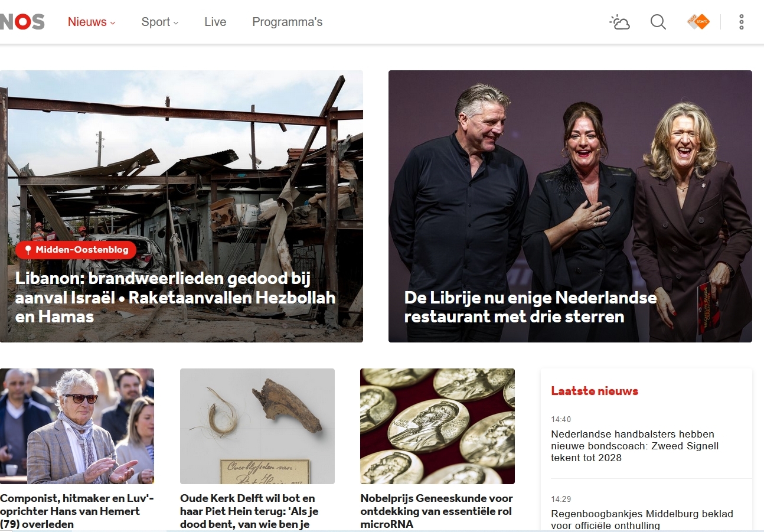Open the De Librije three stars article
Screen dimensions: 764x532
pyautogui.click(x=530, y=307)
